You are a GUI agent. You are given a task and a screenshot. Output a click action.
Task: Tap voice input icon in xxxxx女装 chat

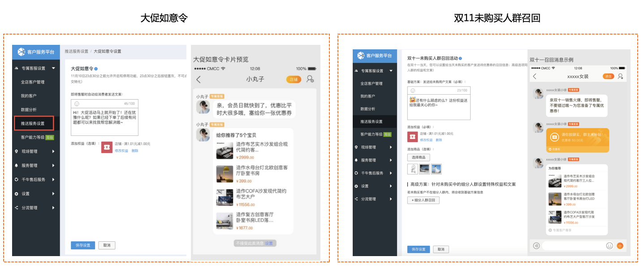click(536, 246)
